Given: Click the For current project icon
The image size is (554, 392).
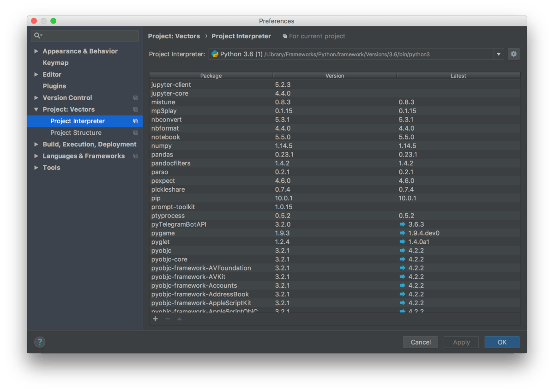Looking at the screenshot, I should point(285,36).
